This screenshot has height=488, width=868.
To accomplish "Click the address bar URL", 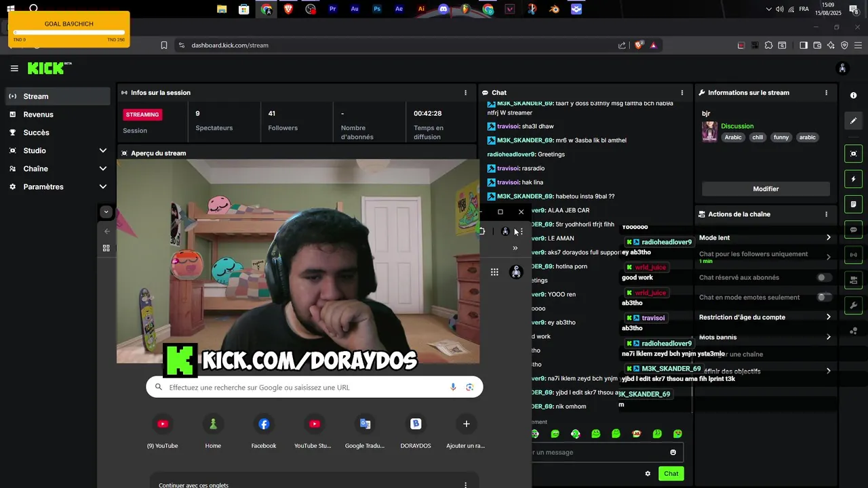I will (230, 45).
